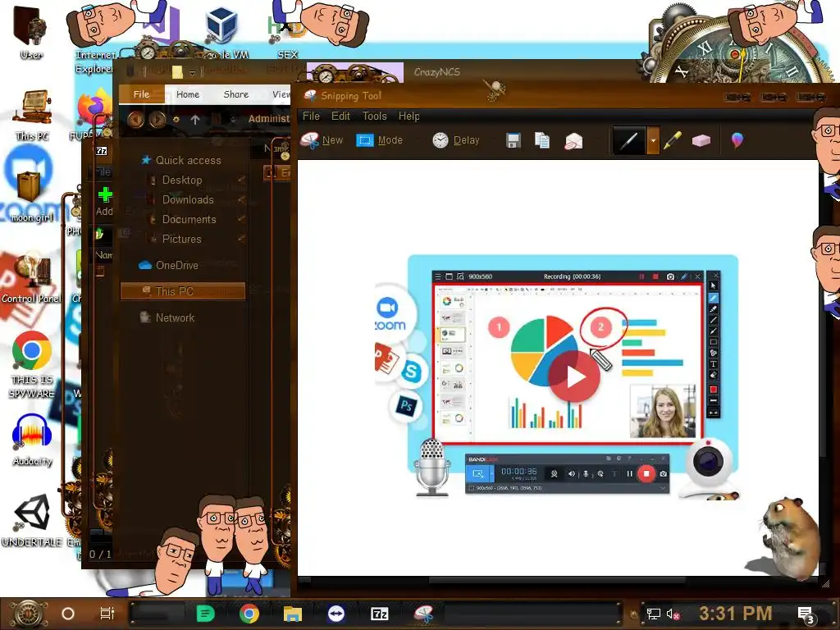Select the Pen tool in Snipping Tool

pos(629,141)
